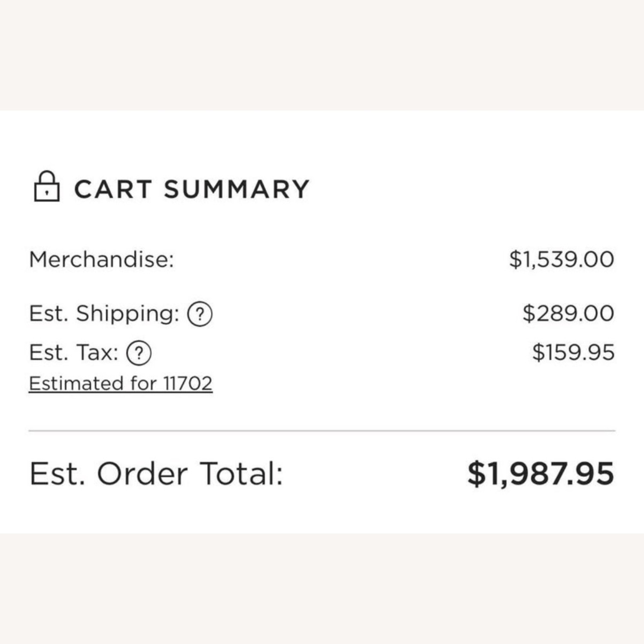Select the $159.95 tax amount
This screenshot has width=644, height=644.
pyautogui.click(x=574, y=352)
